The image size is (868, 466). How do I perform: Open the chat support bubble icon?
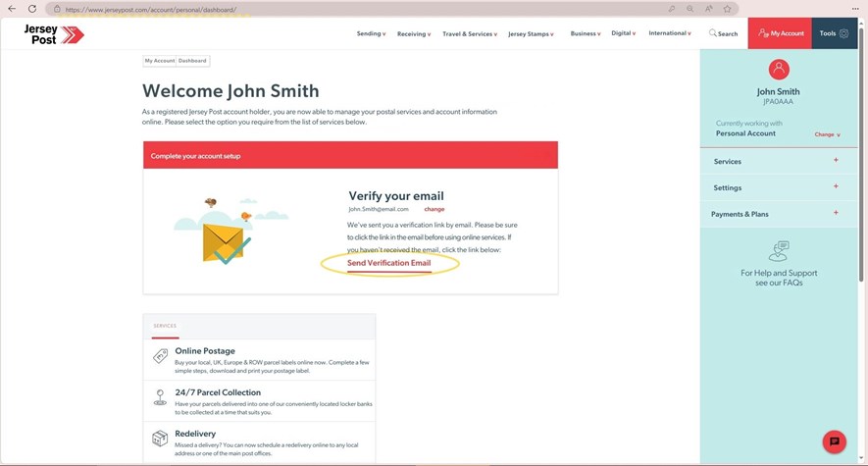[834, 441]
